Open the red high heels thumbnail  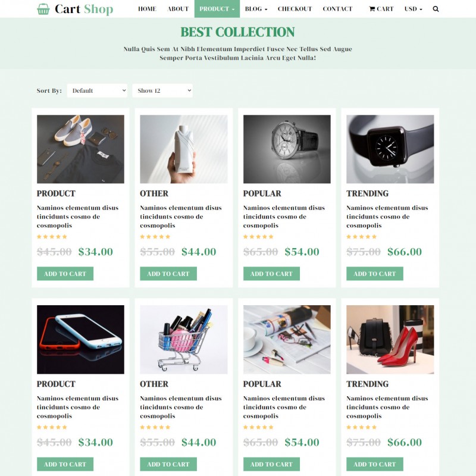[390, 339]
